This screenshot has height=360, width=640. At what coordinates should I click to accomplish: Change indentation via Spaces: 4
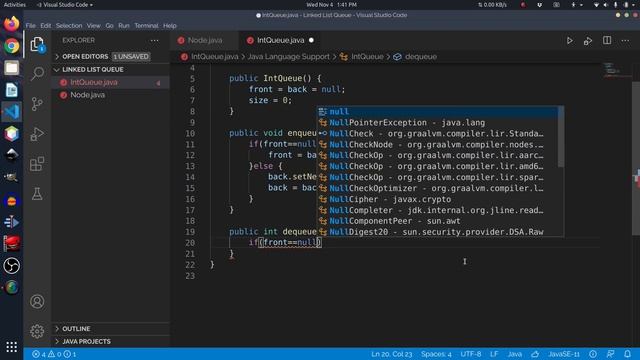[436, 354]
